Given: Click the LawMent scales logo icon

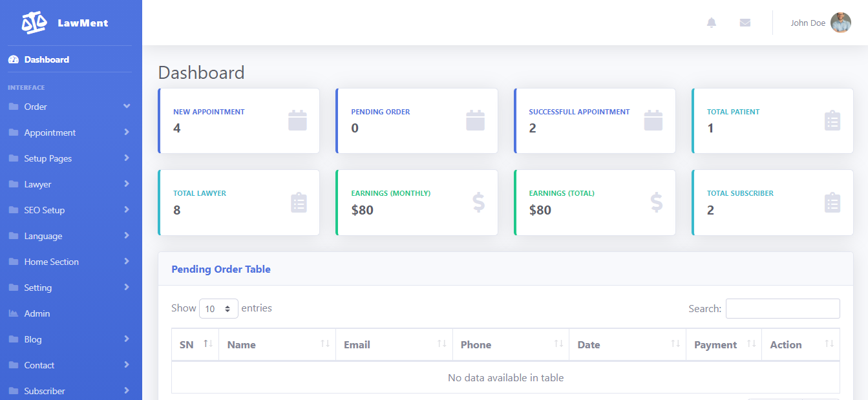Looking at the screenshot, I should pyautogui.click(x=34, y=23).
